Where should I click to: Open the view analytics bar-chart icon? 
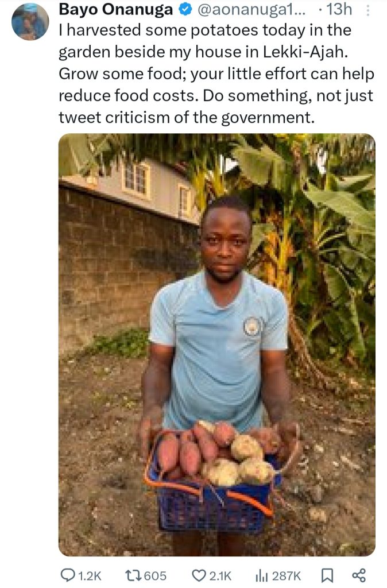[261, 575]
